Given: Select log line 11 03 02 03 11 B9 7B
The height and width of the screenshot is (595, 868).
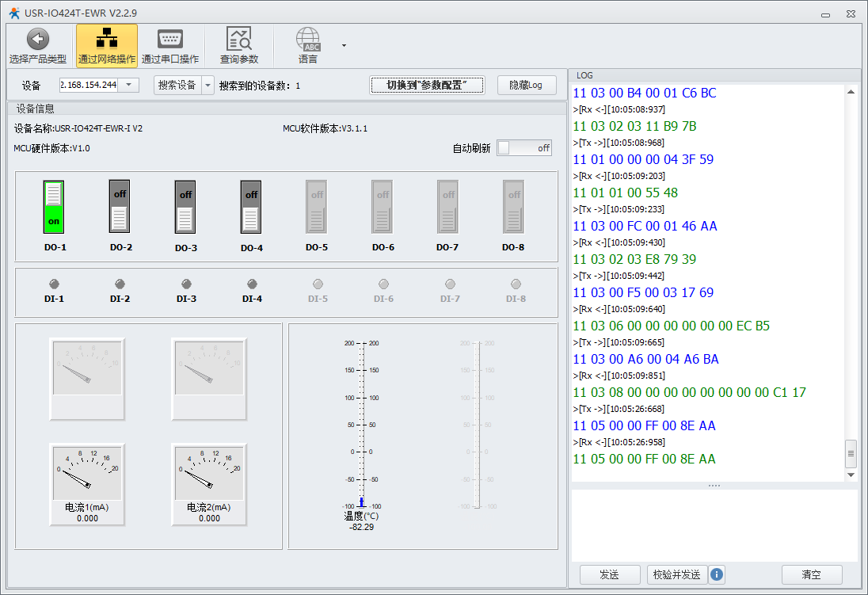Looking at the screenshot, I should (634, 126).
